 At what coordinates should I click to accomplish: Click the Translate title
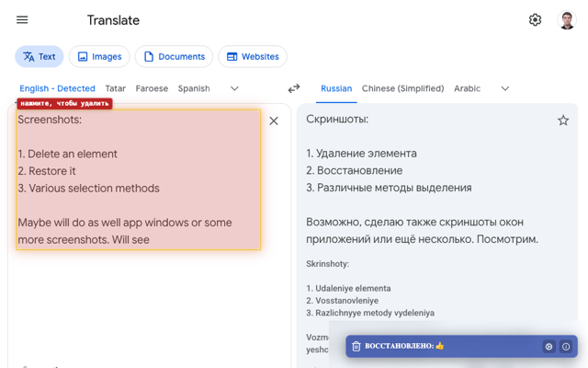(x=113, y=20)
